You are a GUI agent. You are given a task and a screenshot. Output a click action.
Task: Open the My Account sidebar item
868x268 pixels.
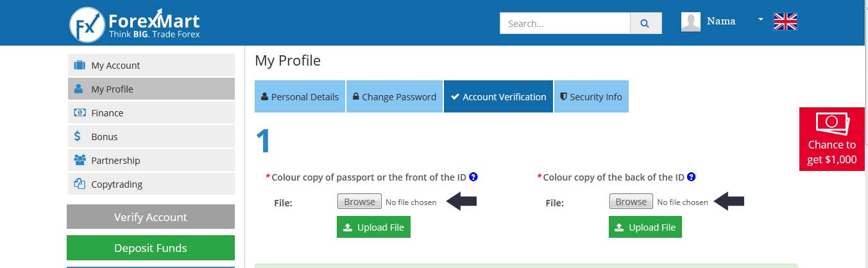[151, 65]
